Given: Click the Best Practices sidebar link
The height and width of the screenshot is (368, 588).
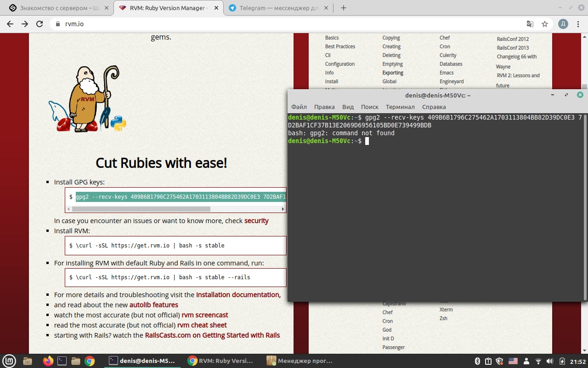Looking at the screenshot, I should click(x=340, y=46).
